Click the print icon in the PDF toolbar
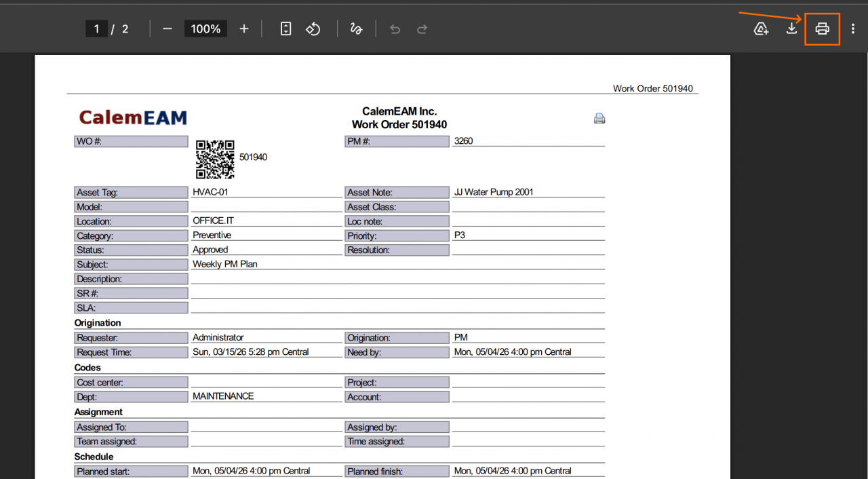Viewport: 868px width, 479px height. coord(822,29)
